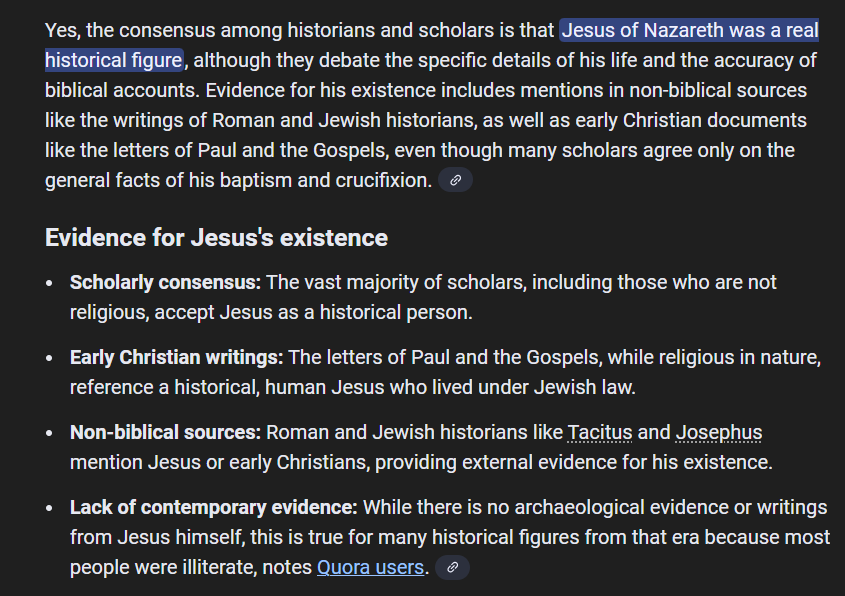Screen dimensions: 845x596
Task: Follow the Josephus link
Action: [718, 433]
